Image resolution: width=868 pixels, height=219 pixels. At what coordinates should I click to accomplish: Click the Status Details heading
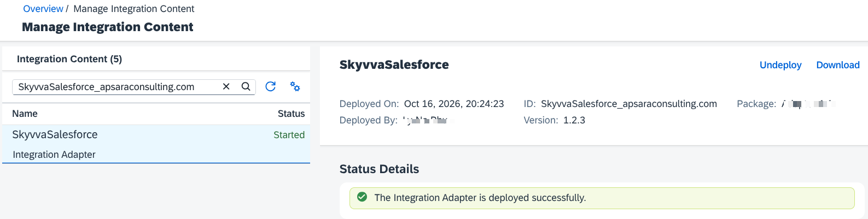pos(379,169)
